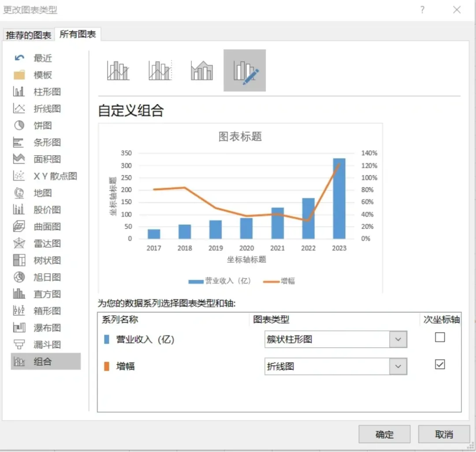The height and width of the screenshot is (452, 476).
Task: Click the horizontal 坐标轴标题 under the chart
Action: point(246,259)
